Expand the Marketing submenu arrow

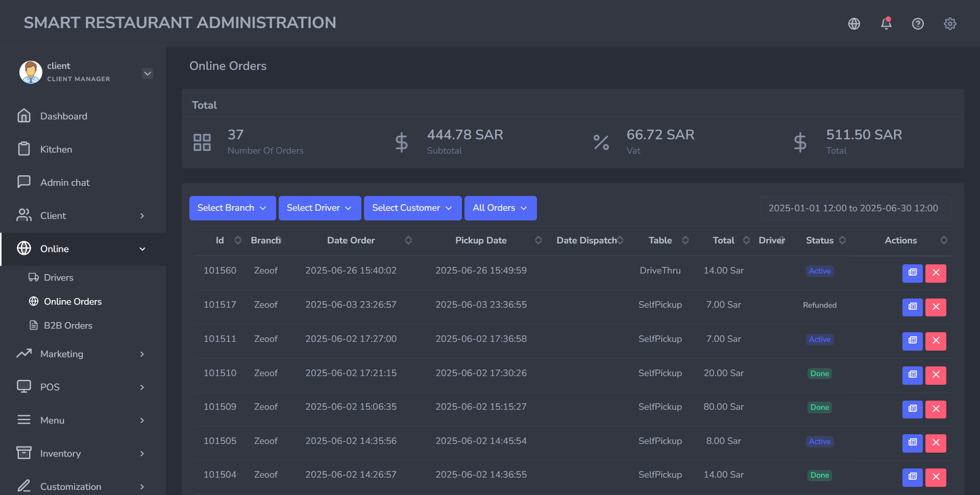142,354
